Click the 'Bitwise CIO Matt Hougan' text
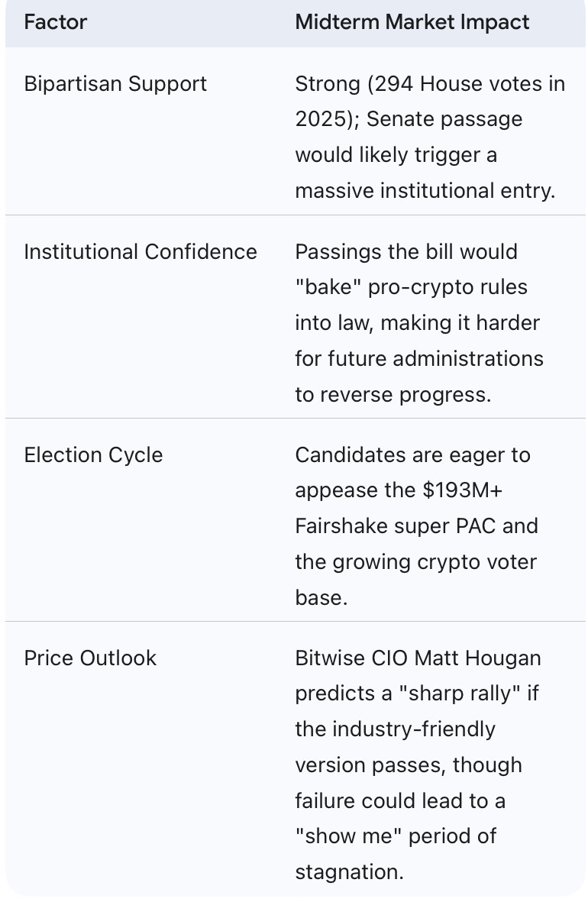 [x=418, y=658]
